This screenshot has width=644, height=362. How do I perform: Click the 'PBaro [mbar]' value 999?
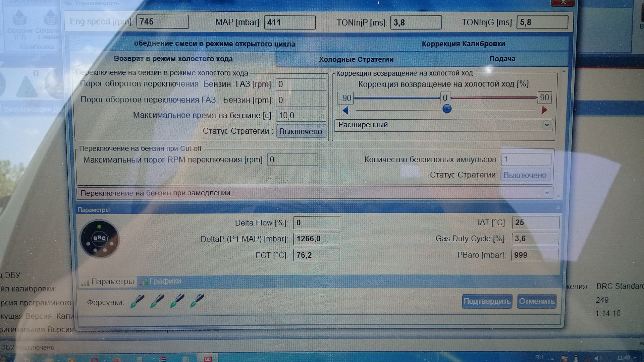tap(535, 255)
